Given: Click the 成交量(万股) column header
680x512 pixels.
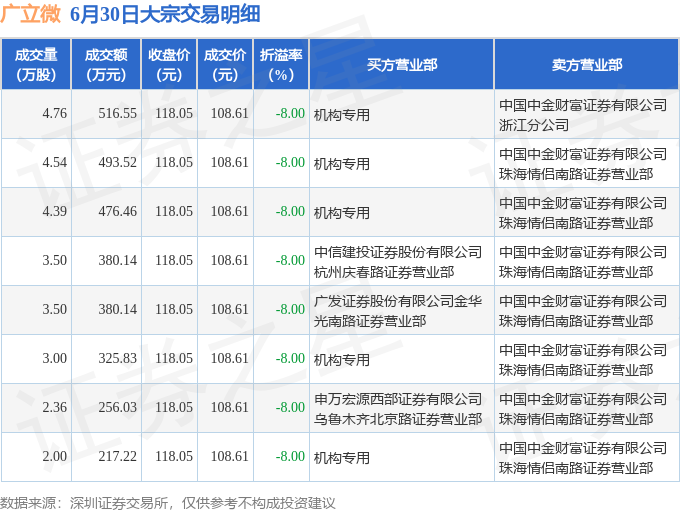Looking at the screenshot, I should pos(36,64).
